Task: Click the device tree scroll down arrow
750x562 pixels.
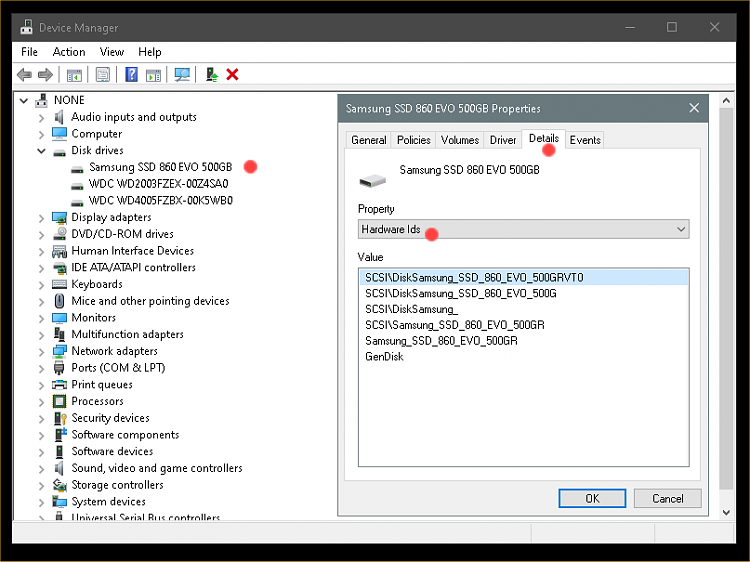Action: (726, 512)
